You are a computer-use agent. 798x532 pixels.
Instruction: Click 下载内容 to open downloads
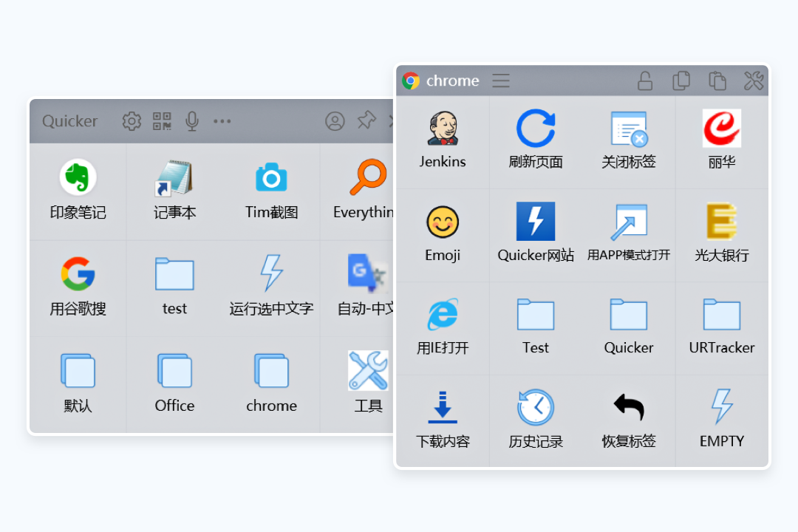[x=442, y=420]
